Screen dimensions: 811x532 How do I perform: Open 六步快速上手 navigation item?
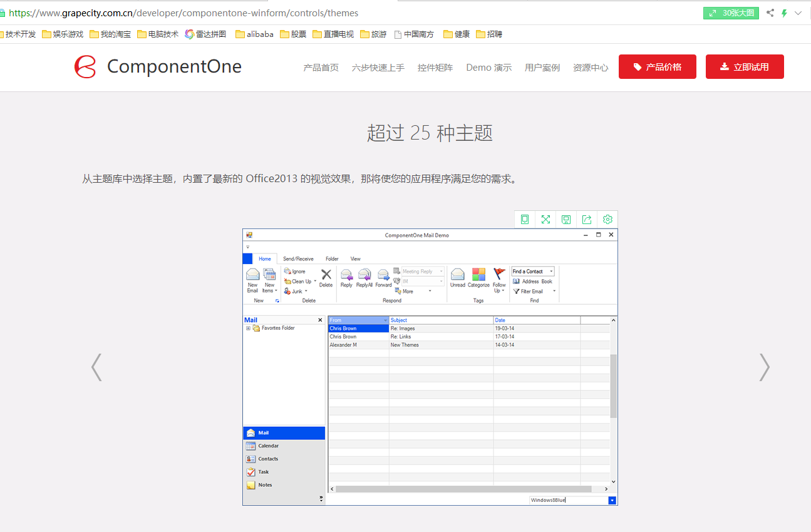(378, 68)
